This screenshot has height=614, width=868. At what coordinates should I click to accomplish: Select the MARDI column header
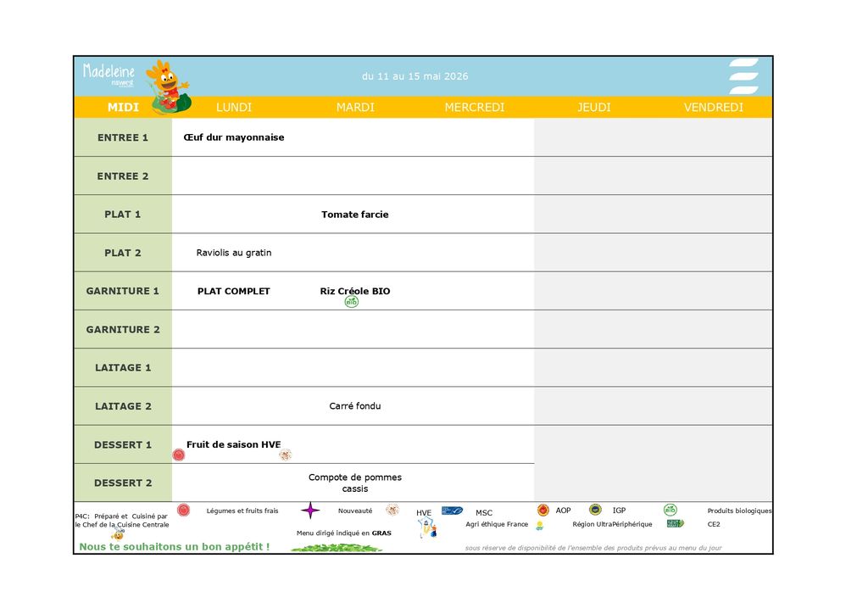pos(355,108)
